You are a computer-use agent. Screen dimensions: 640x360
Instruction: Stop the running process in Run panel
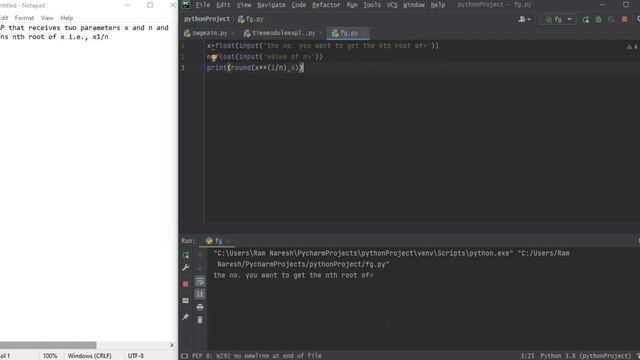pyautogui.click(x=186, y=284)
